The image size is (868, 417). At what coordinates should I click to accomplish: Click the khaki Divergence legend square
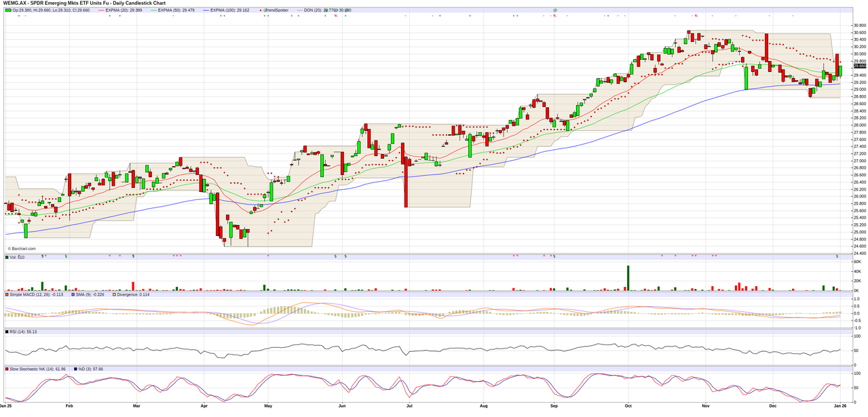(x=114, y=294)
